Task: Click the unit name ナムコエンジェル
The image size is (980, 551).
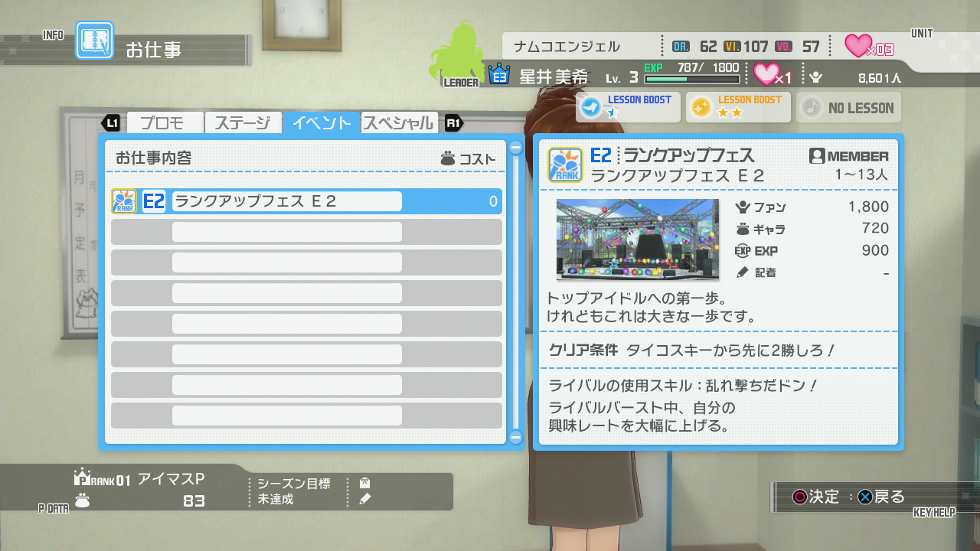Action: pyautogui.click(x=567, y=47)
